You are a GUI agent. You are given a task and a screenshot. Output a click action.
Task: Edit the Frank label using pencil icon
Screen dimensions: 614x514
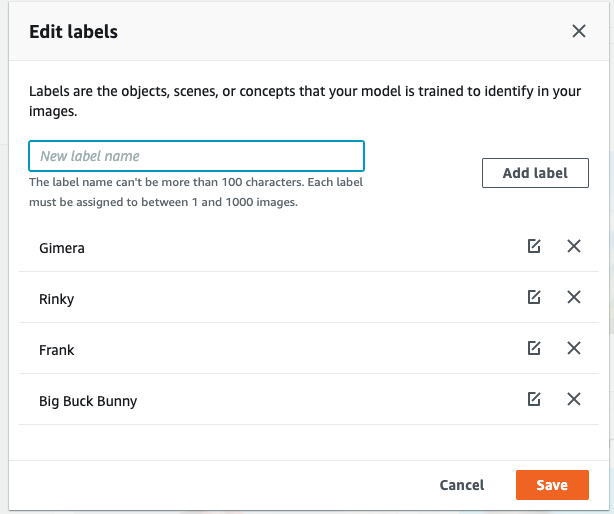click(534, 348)
